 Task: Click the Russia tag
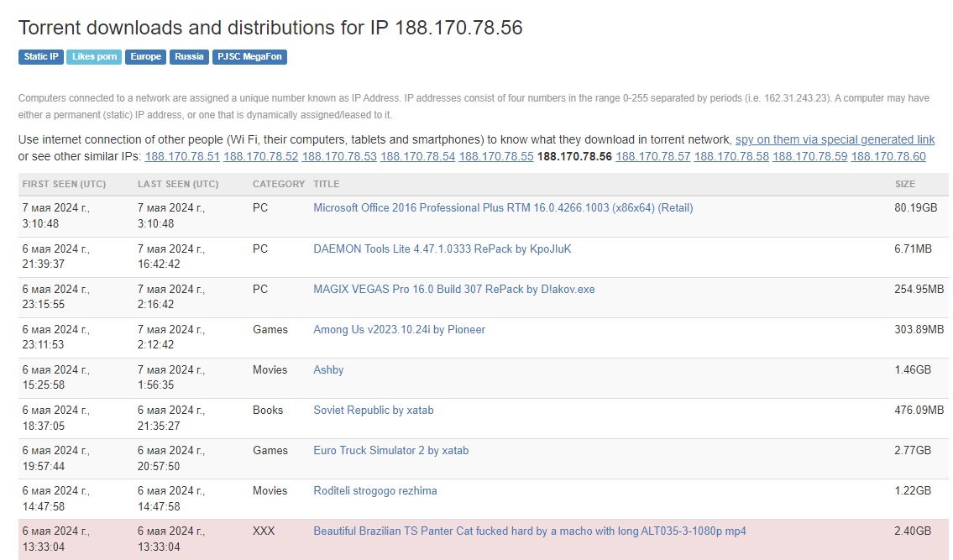coord(189,56)
